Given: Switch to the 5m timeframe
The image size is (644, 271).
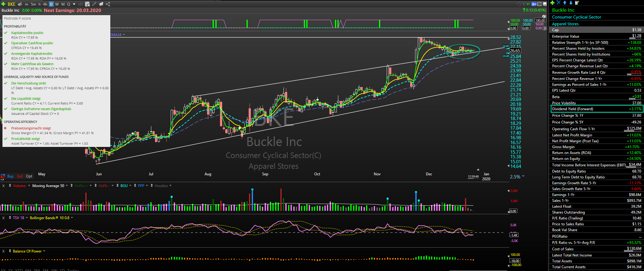Looking at the screenshot, I should click(33, 4).
